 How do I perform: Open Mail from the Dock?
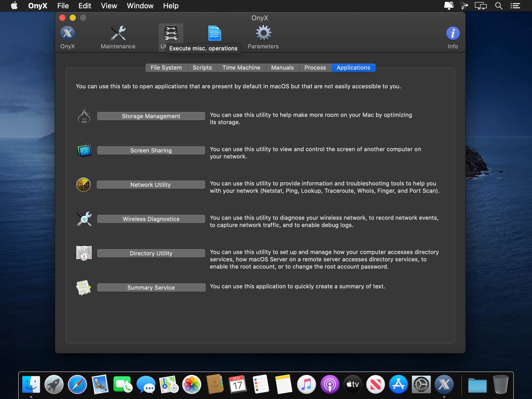[x=100, y=384]
